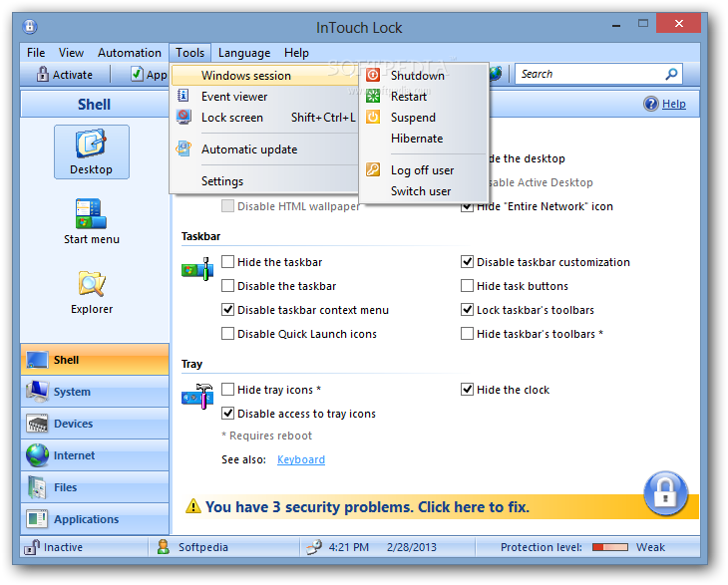
Task: Click the Log off user key icon
Action: [x=373, y=169]
